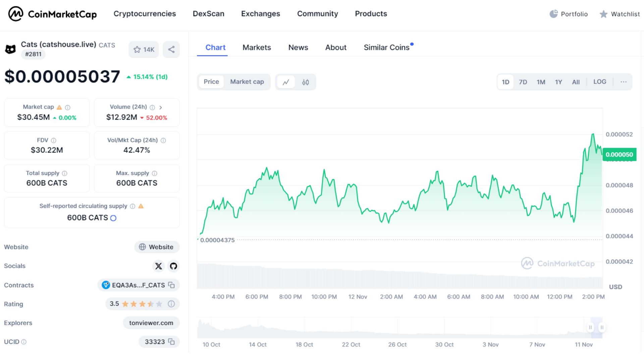Click the Volume (24h) info icon
Image resolution: width=644 pixels, height=362 pixels.
click(152, 108)
